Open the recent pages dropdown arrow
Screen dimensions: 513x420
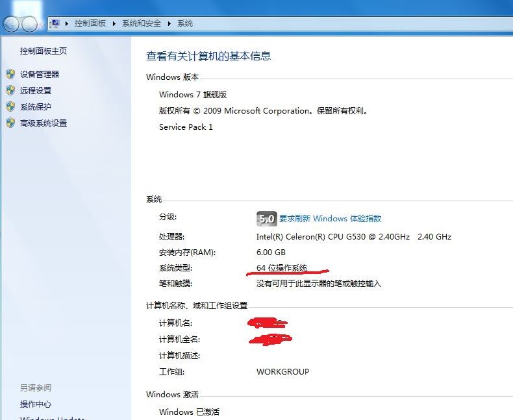42,24
